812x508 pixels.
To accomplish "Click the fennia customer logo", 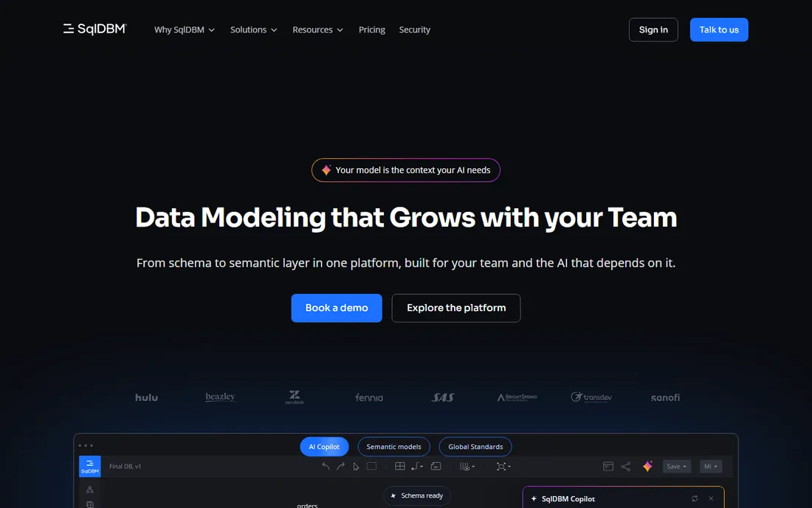I will [x=368, y=397].
